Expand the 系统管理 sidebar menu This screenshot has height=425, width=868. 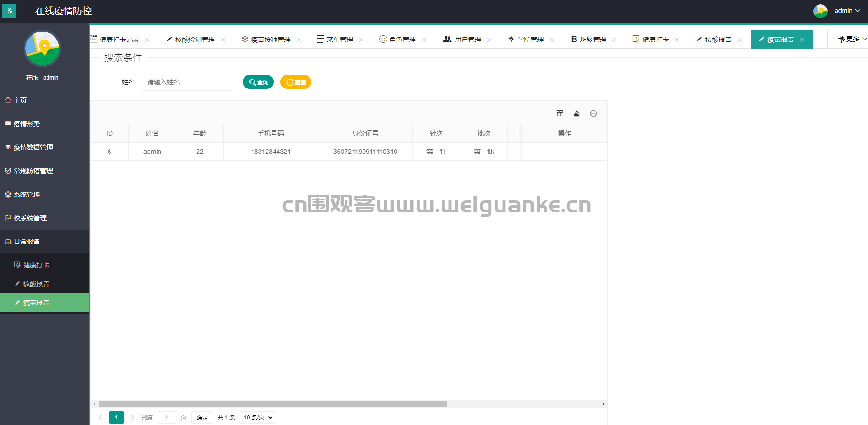(27, 194)
